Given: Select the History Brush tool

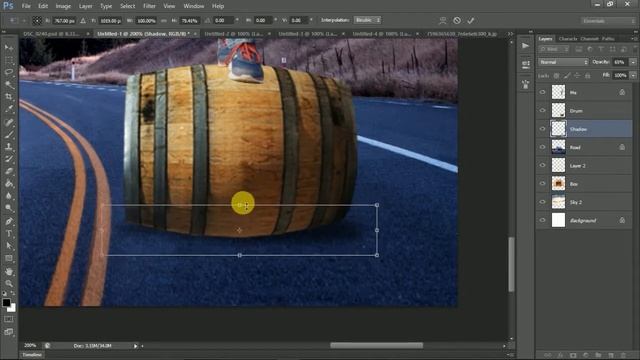Looking at the screenshot, I should click(9, 159).
